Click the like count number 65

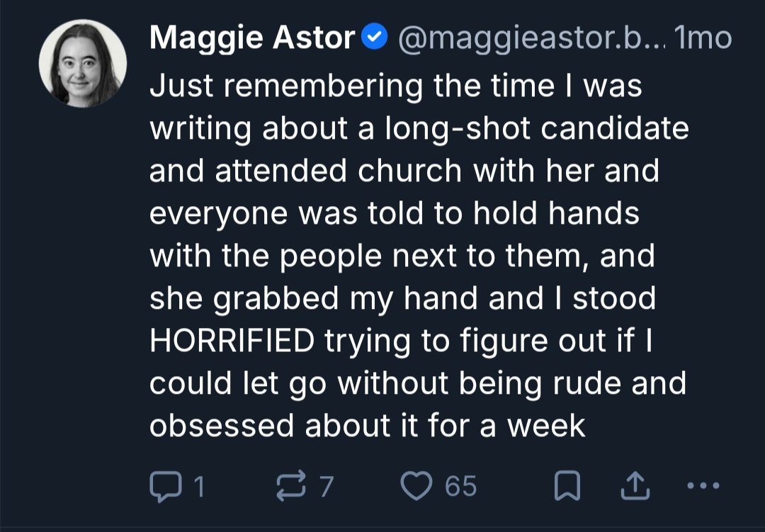coord(460,486)
